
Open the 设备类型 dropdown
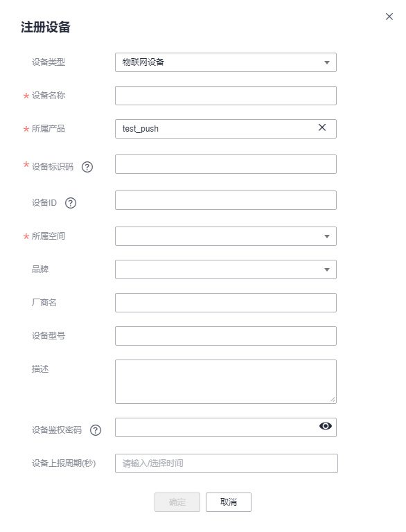[226, 62]
